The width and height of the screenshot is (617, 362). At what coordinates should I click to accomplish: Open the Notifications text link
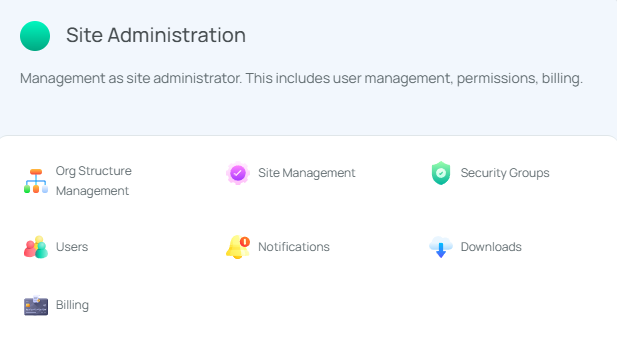(x=294, y=247)
